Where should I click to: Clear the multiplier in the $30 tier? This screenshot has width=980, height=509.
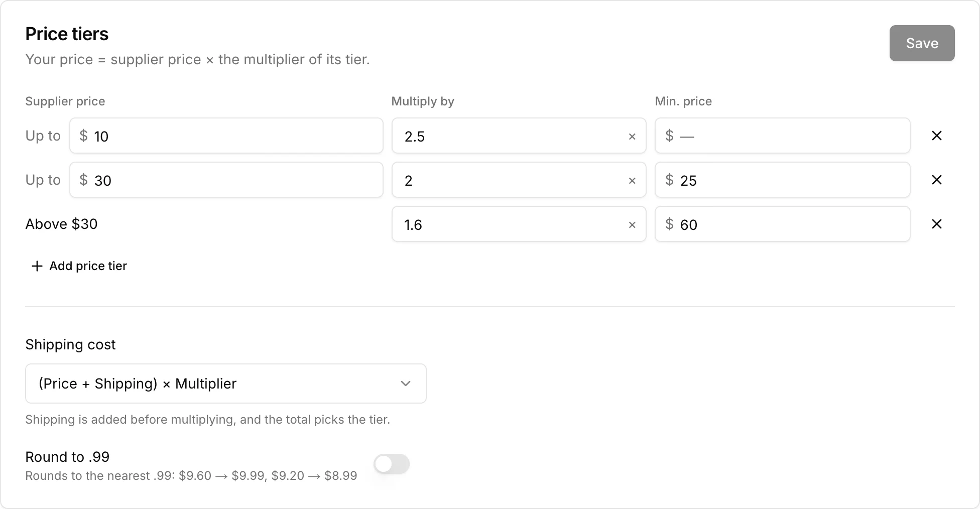click(x=632, y=181)
